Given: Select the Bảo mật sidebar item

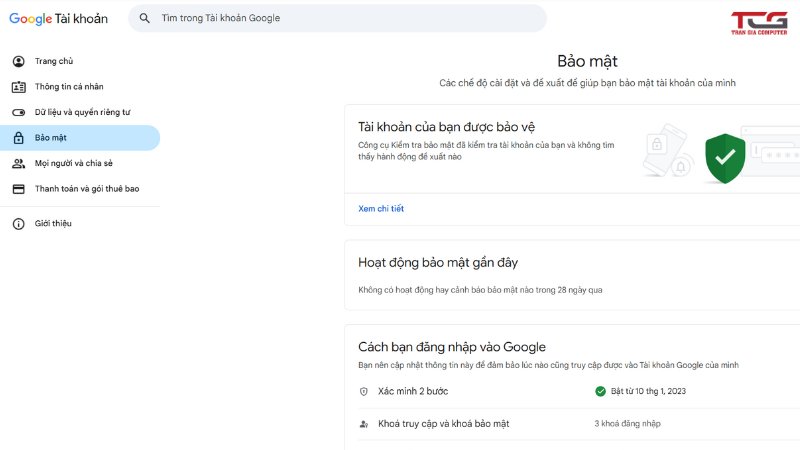Looking at the screenshot, I should (80, 138).
